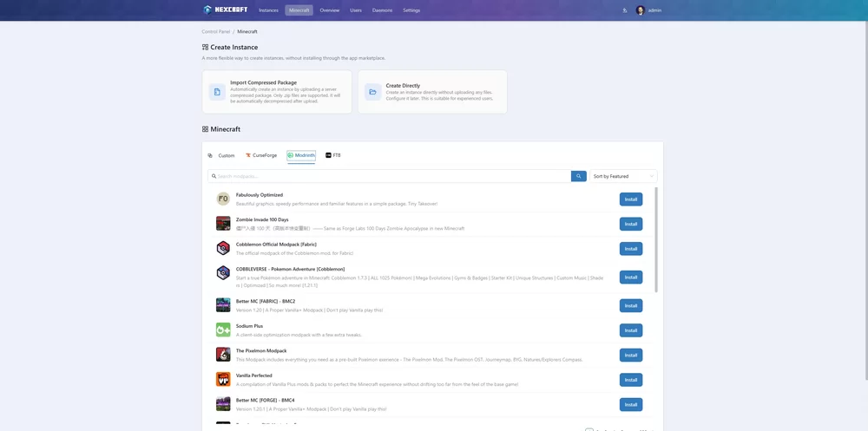The height and width of the screenshot is (431, 868).
Task: Open the Users page from navigation
Action: [356, 10]
